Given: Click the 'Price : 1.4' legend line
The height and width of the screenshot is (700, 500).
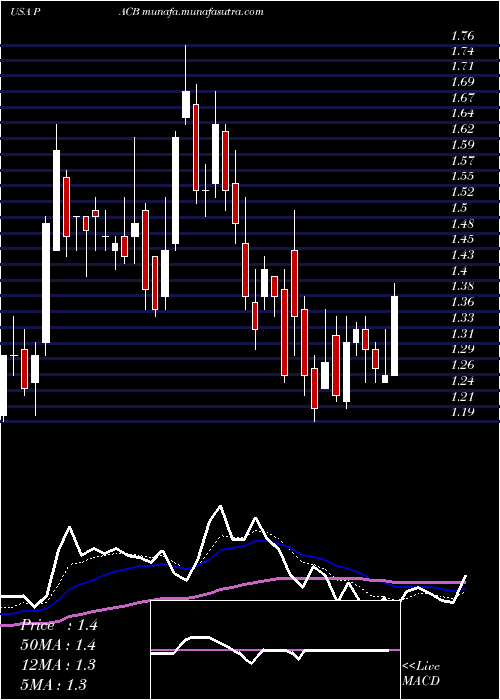Looking at the screenshot, I should [x=58, y=625].
